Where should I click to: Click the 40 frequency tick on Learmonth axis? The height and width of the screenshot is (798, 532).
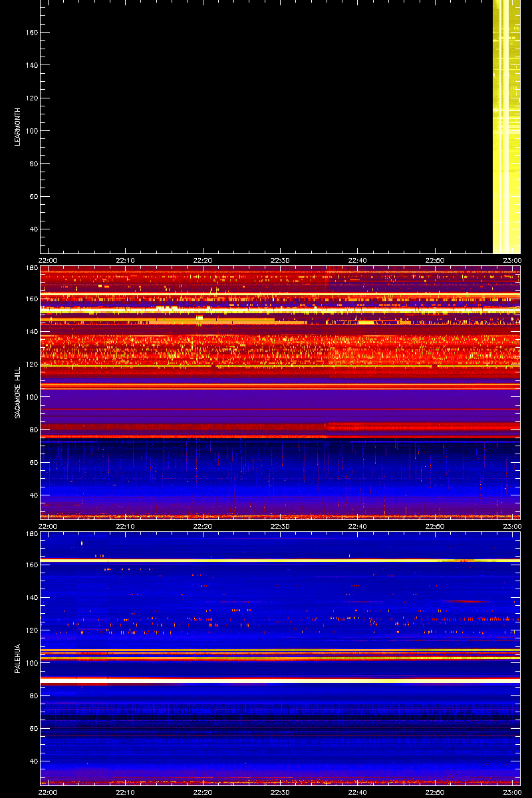pyautogui.click(x=33, y=229)
